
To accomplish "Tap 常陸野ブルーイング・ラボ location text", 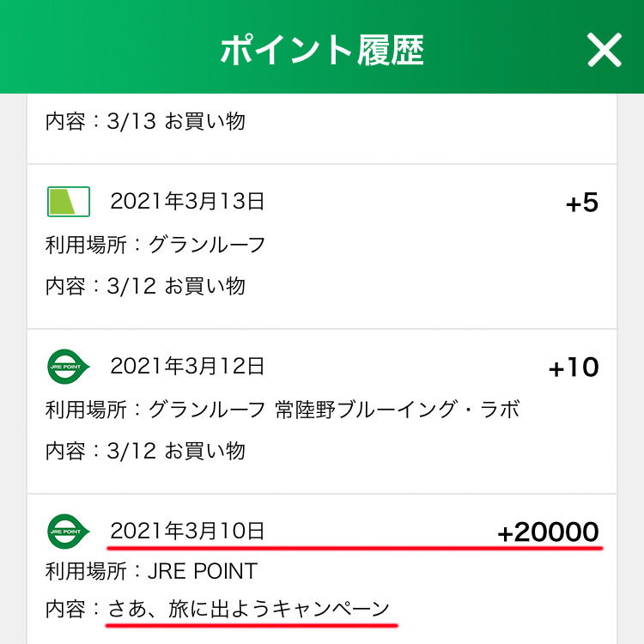I will (x=398, y=410).
